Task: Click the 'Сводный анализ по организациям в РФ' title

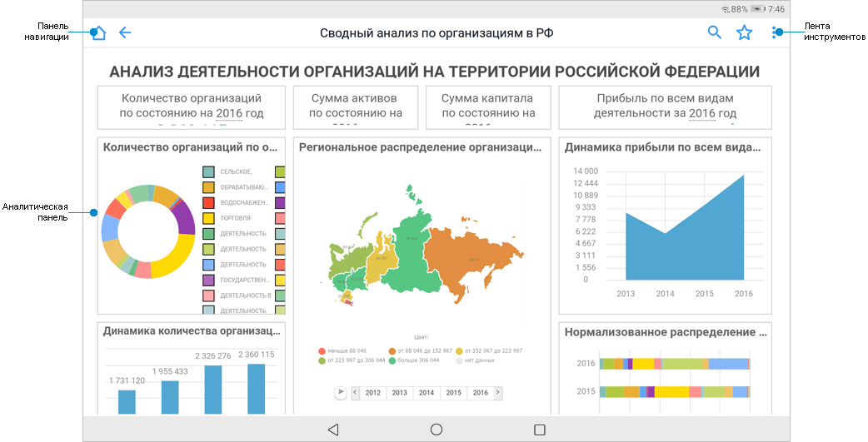Action: [436, 32]
